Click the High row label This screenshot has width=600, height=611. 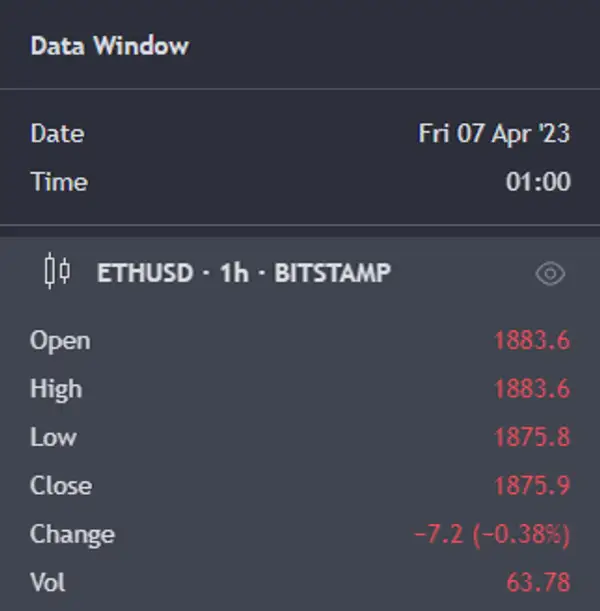(x=56, y=389)
